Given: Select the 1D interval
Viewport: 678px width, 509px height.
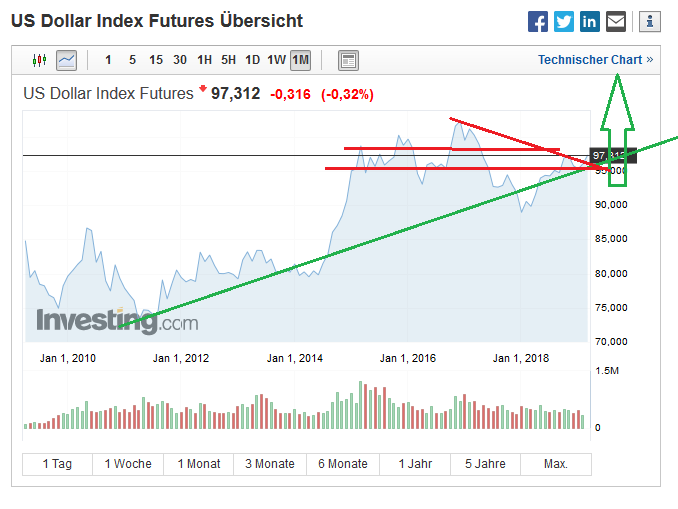Looking at the screenshot, I should (x=252, y=60).
